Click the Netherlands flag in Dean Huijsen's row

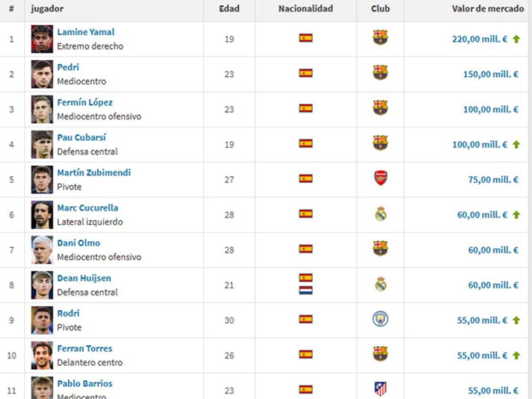(305, 290)
